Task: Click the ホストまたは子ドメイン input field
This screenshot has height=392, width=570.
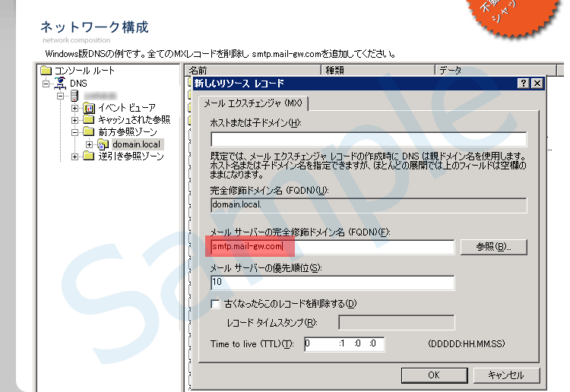Action: 369,139
